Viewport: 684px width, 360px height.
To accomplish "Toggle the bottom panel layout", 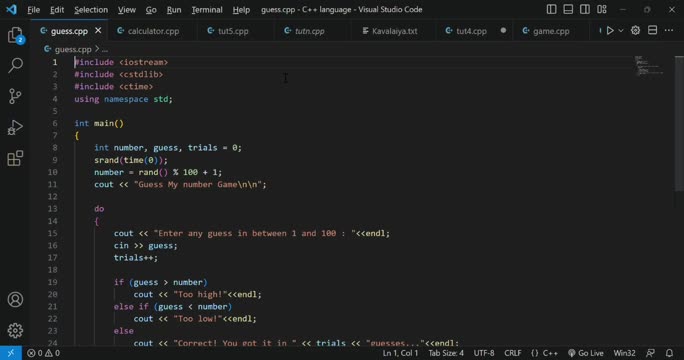I will [568, 9].
